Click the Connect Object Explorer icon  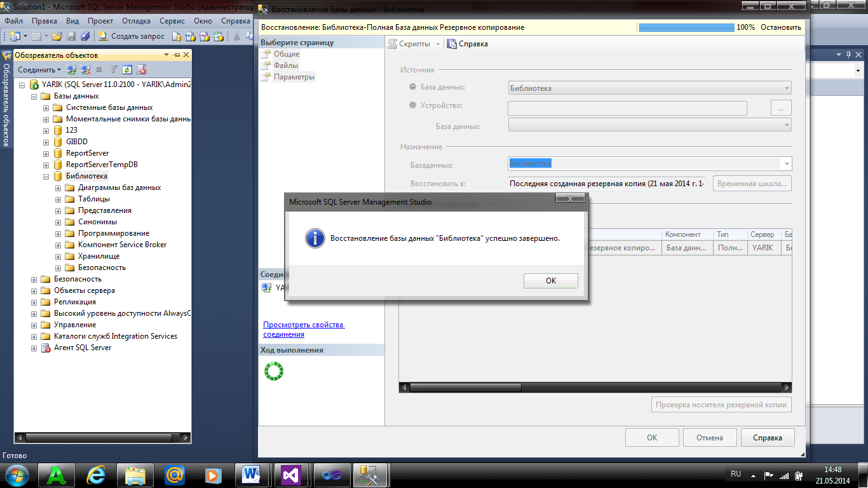[x=71, y=69]
